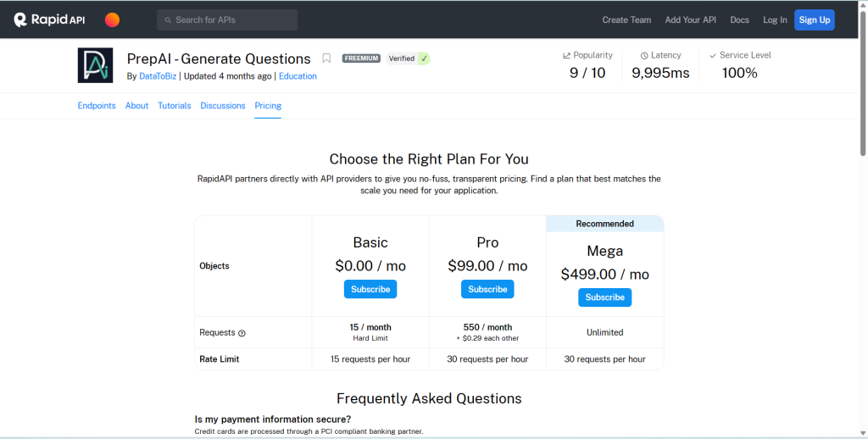868x439 pixels.
Task: Click the '$99.00 / mo' price
Action: click(x=487, y=266)
